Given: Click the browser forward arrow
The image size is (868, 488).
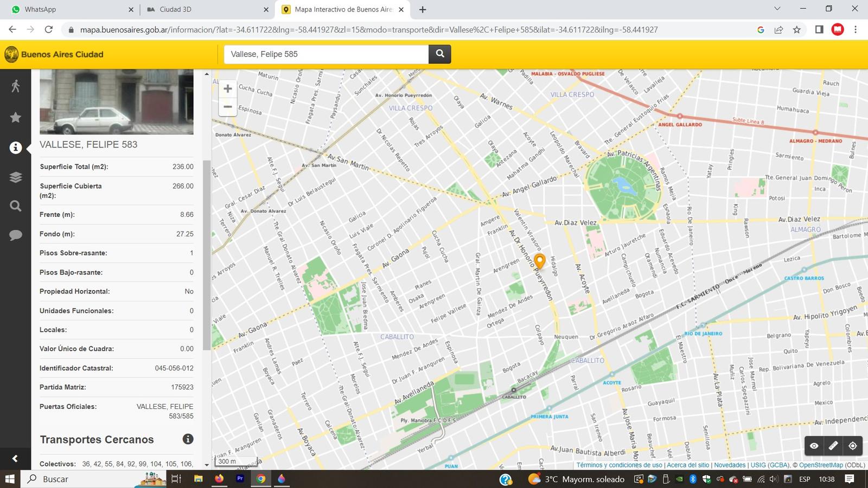Looking at the screenshot, I should coord(30,29).
